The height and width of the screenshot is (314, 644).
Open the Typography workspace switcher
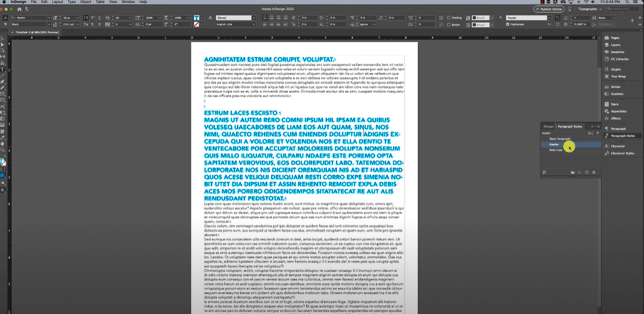(x=590, y=9)
